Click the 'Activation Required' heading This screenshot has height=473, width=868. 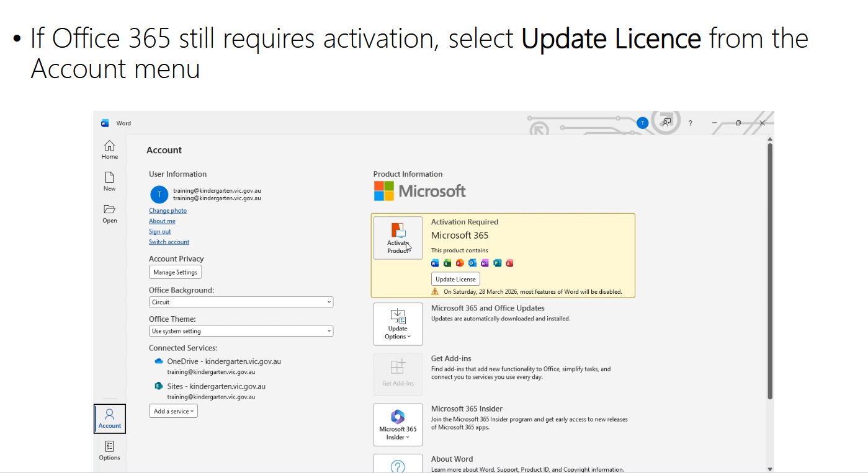pyautogui.click(x=465, y=222)
